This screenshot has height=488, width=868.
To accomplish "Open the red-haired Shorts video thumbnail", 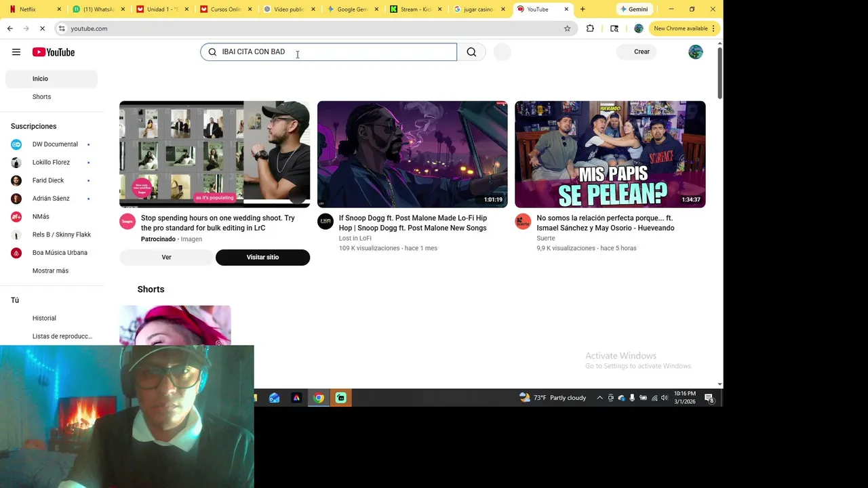I will click(x=175, y=325).
